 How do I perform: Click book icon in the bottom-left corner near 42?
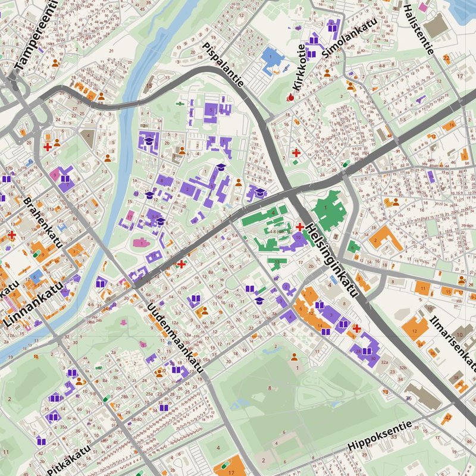click(42, 441)
